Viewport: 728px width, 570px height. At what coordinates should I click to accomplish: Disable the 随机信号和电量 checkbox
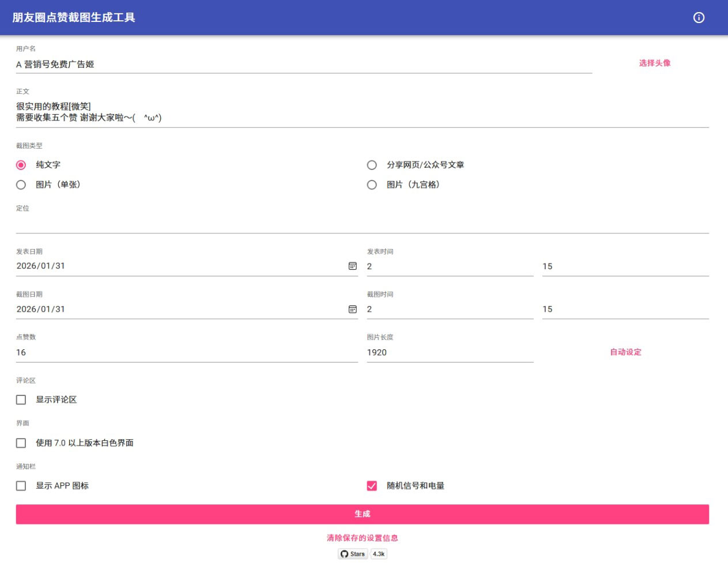(371, 485)
